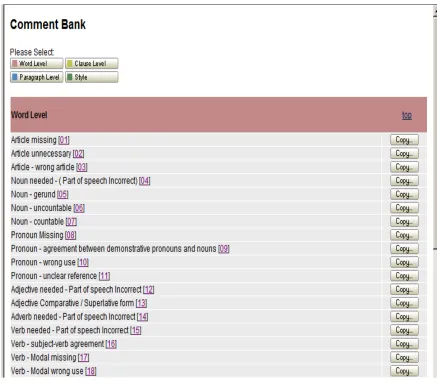The width and height of the screenshot is (437, 385).
Task: Open code link [02] for Article unnecessary
Action: [x=78, y=154]
